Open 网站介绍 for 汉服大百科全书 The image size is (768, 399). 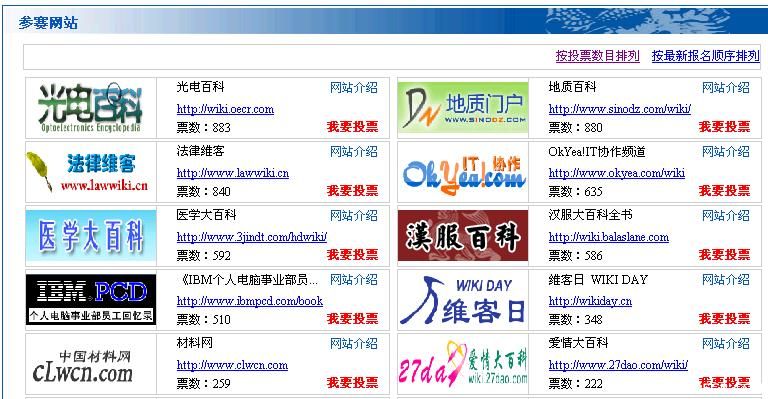pyautogui.click(x=726, y=216)
